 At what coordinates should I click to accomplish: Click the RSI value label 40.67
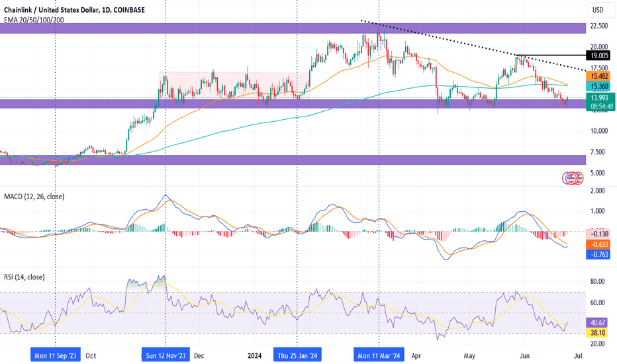598,323
